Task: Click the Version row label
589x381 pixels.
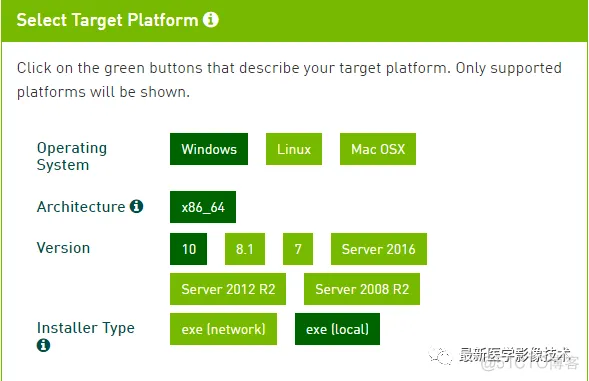Action: pyautogui.click(x=63, y=248)
